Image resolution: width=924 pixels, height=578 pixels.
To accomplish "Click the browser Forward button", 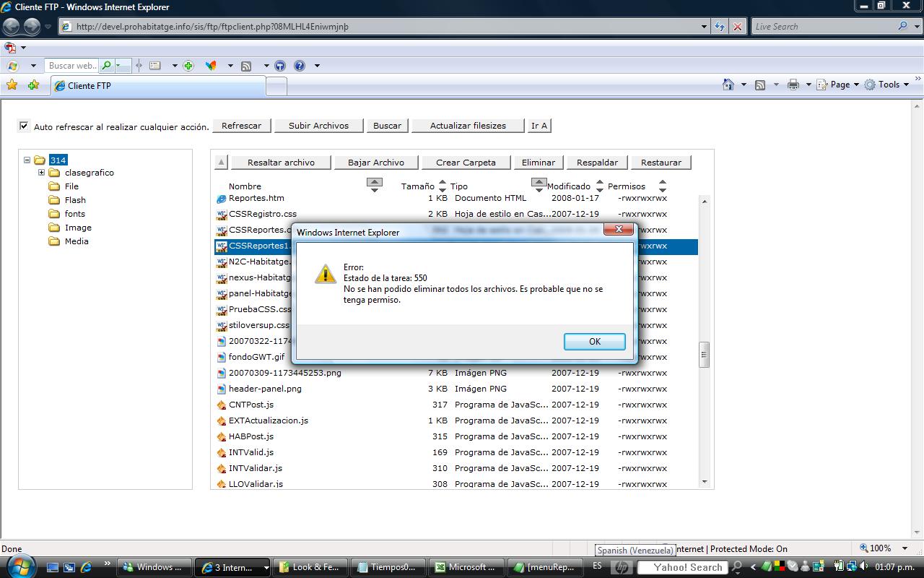I will tap(32, 27).
